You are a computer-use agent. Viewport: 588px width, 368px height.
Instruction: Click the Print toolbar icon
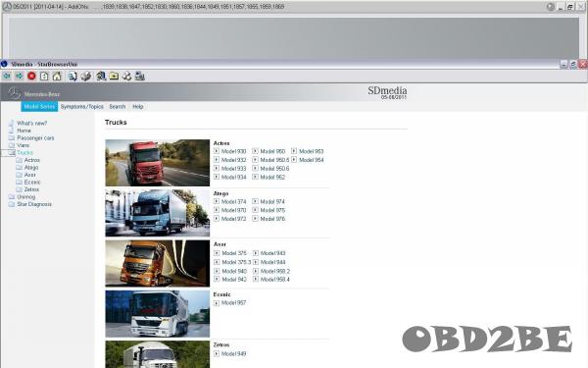86,77
